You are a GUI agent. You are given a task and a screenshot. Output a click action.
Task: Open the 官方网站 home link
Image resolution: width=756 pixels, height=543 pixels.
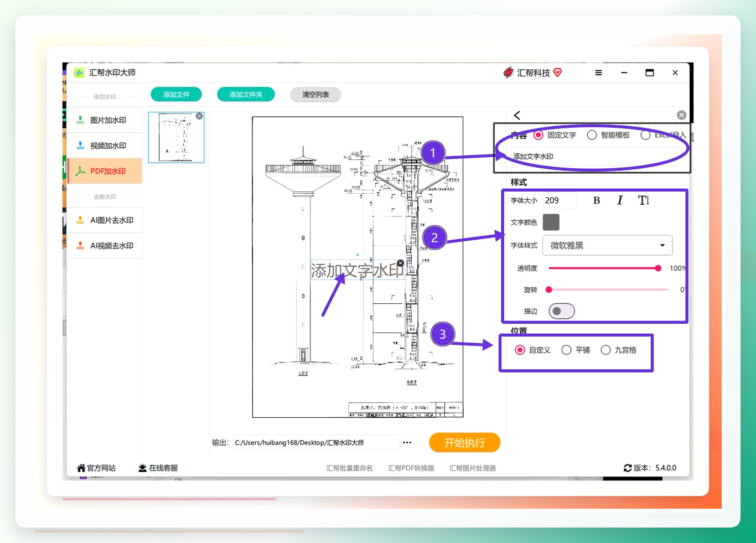click(96, 468)
